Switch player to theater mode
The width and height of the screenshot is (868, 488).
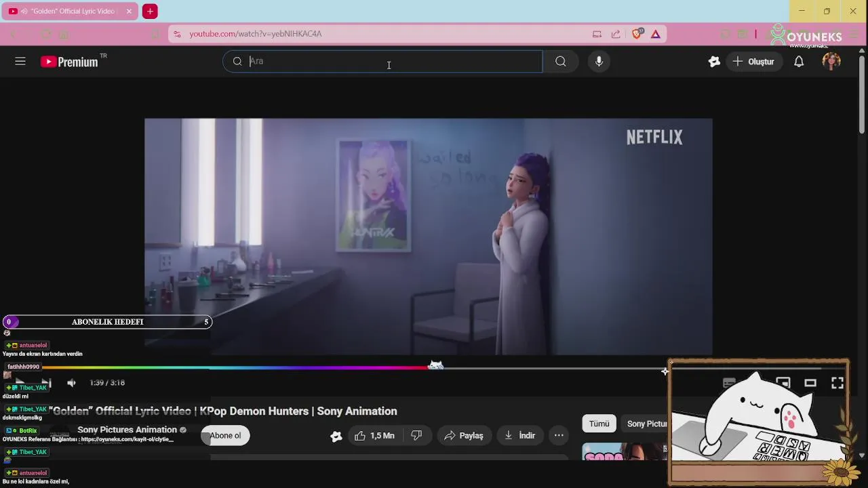coord(810,383)
